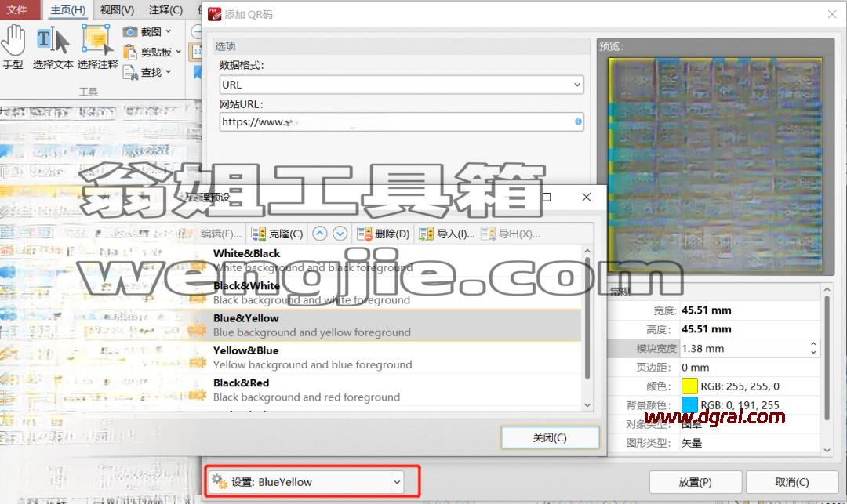Open the Snapshot (截图) tool

pyautogui.click(x=147, y=32)
